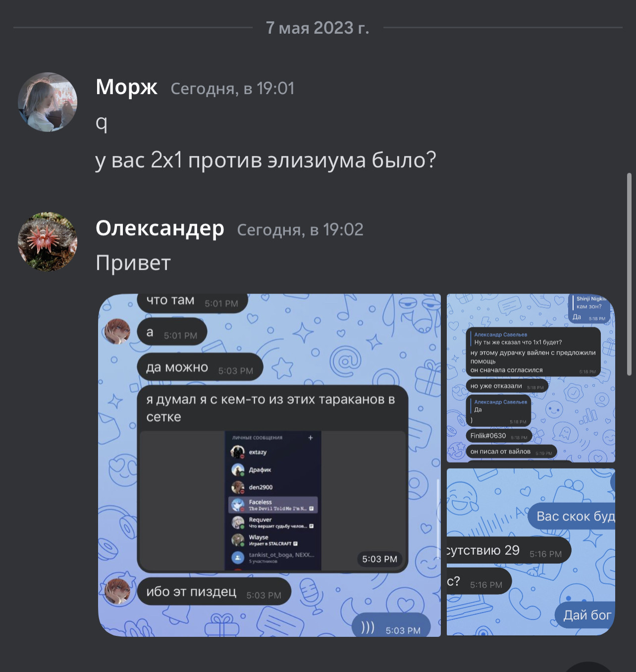Click the '7 мая 2023 г.' date divider

(318, 28)
